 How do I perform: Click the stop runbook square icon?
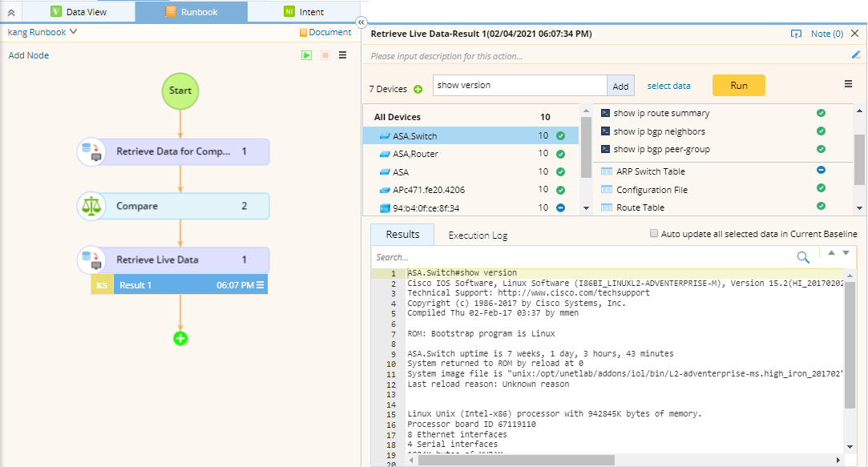(325, 55)
